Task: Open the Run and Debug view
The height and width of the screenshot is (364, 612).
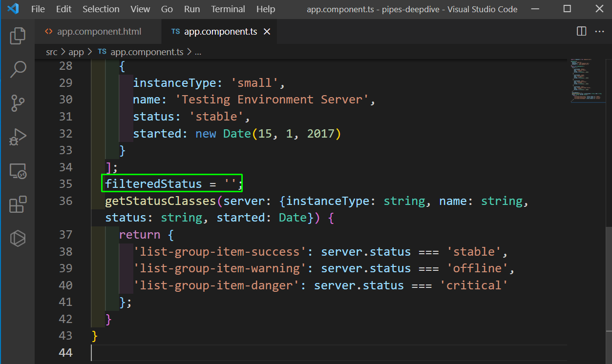Action: pyautogui.click(x=18, y=137)
